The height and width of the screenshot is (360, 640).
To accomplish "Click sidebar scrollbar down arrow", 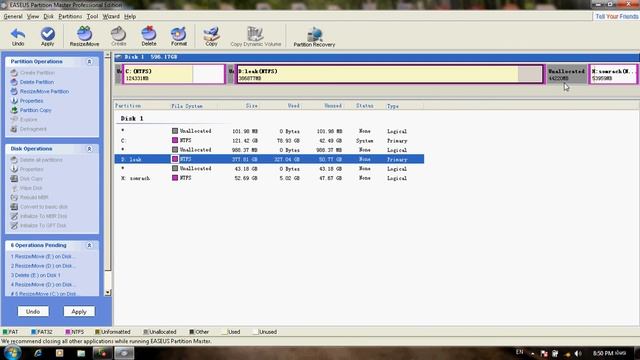I will point(108,292).
